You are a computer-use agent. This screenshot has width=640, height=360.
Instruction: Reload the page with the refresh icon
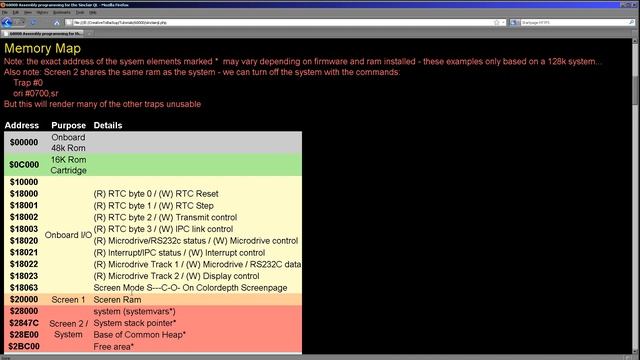(34, 22)
